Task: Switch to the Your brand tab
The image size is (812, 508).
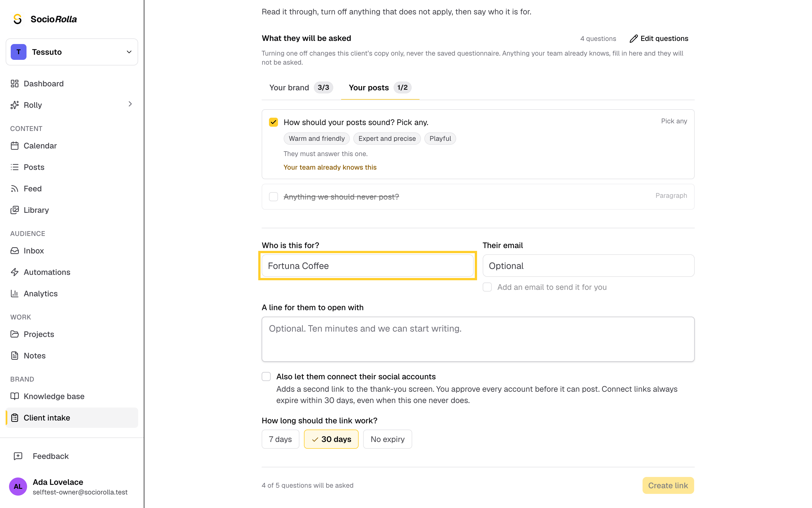Action: (301, 87)
